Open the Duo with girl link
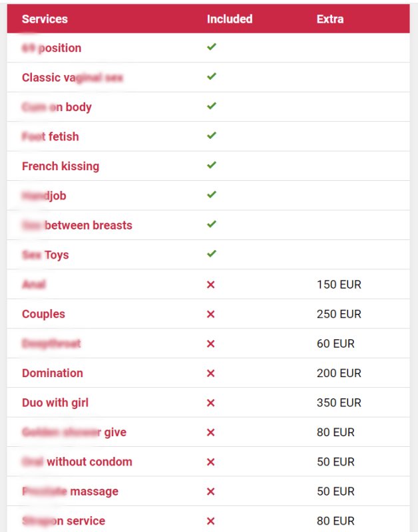Screen dimensions: 418x532 (x=55, y=403)
